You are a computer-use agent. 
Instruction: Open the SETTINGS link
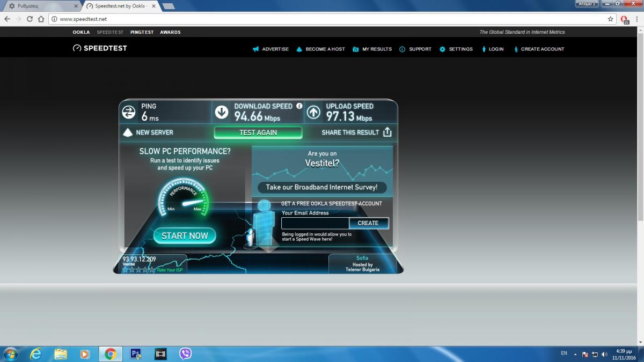point(461,49)
